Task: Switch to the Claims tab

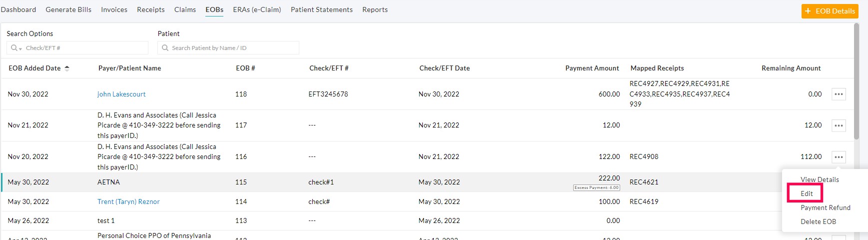Action: point(185,9)
